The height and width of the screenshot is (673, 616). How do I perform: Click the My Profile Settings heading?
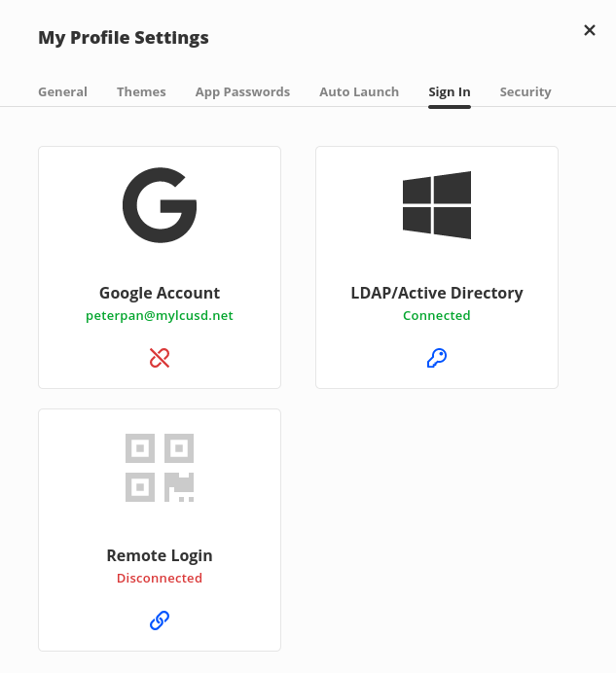124,37
